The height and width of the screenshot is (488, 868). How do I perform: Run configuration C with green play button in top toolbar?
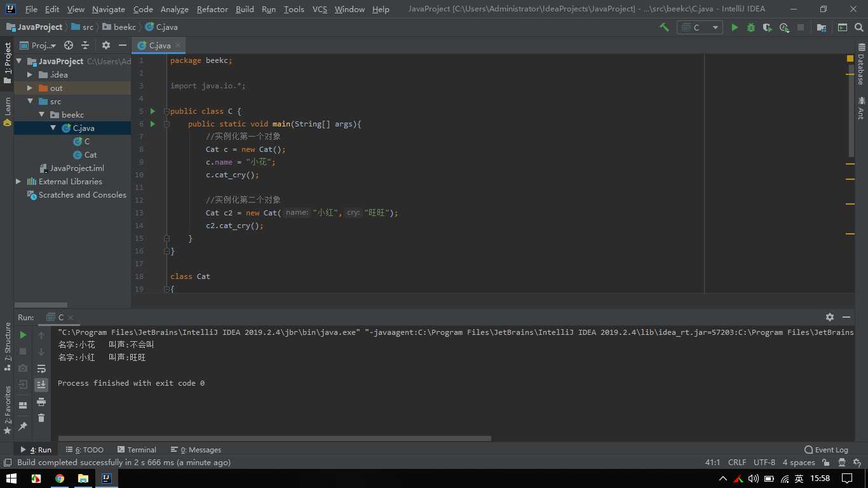735,27
